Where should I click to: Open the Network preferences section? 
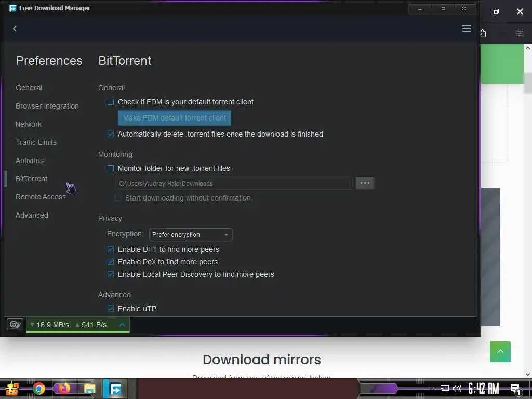(x=29, y=124)
